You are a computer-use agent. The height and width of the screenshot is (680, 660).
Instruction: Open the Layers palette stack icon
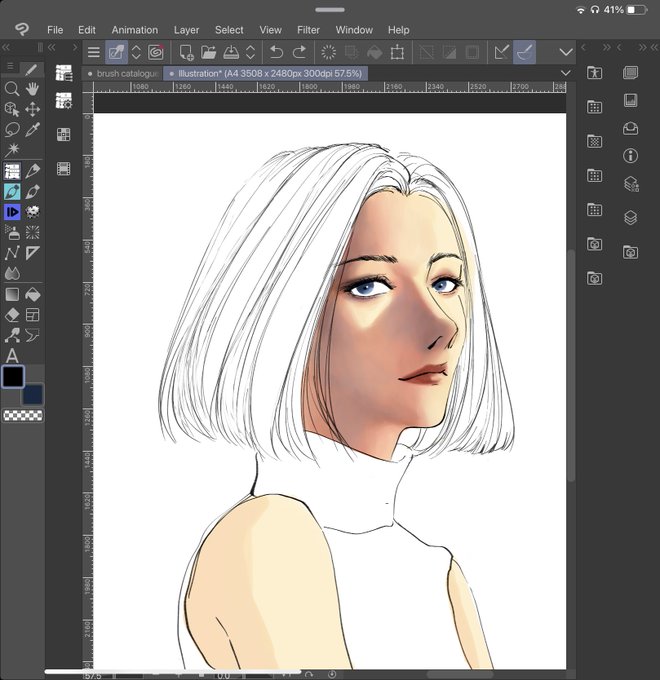[631, 218]
